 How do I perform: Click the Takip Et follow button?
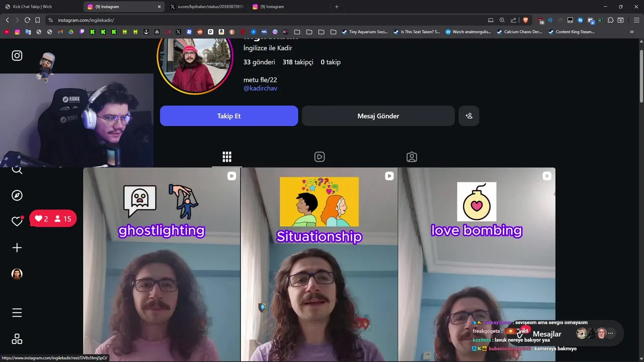coord(229,116)
